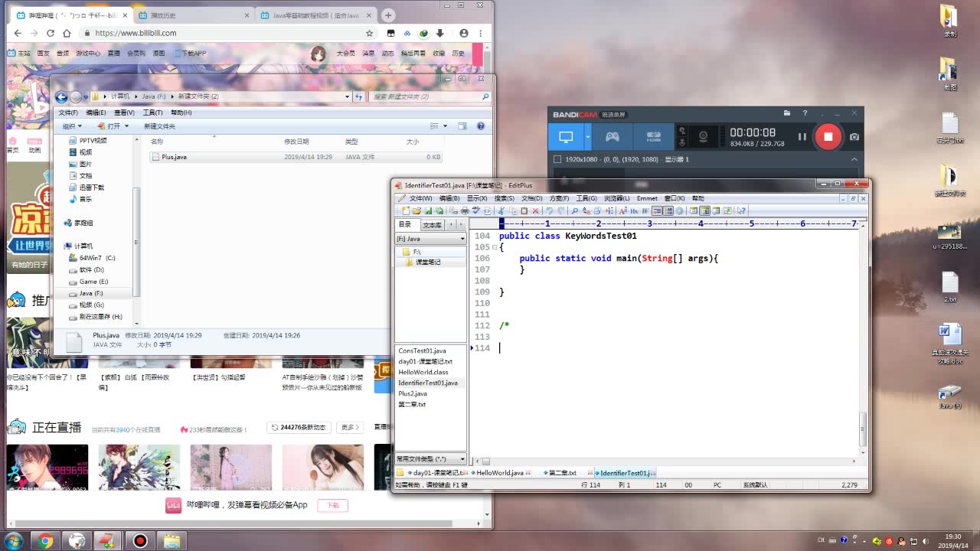Take screenshot with Bandicam camera icon
Image resolution: width=980 pixels, height=551 pixels.
click(x=854, y=136)
